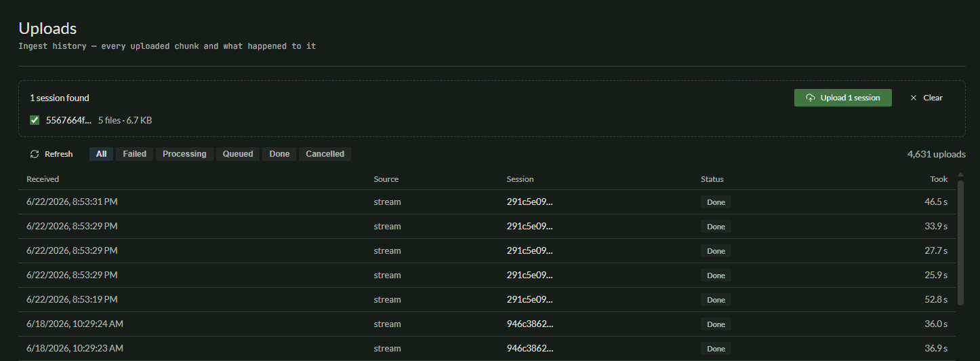Click the Took column header
Viewport: 980px width, 361px height.
click(x=939, y=179)
